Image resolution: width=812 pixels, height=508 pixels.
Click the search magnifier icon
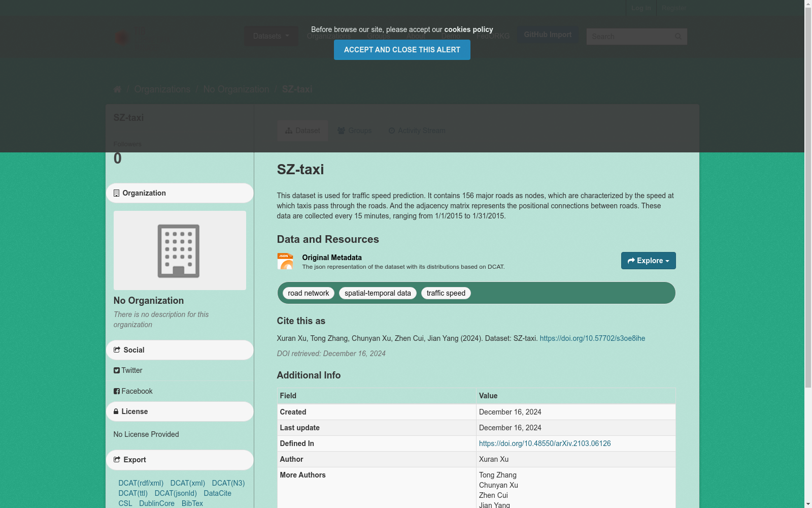click(x=679, y=36)
